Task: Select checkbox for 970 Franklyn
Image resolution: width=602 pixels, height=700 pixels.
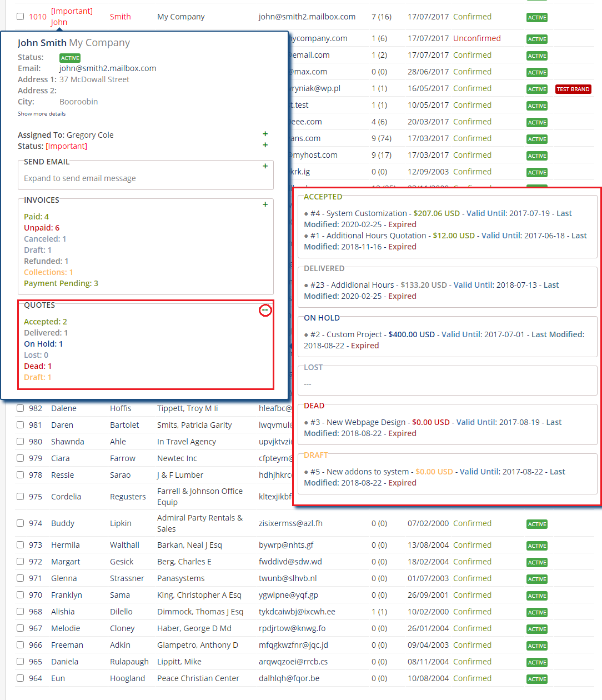Action: 20,595
